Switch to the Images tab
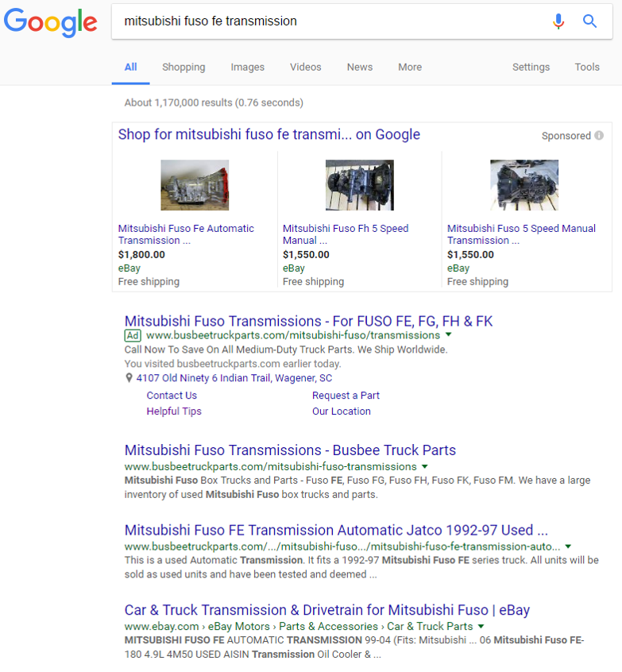Viewport: 622px width, 672px height. tap(247, 67)
